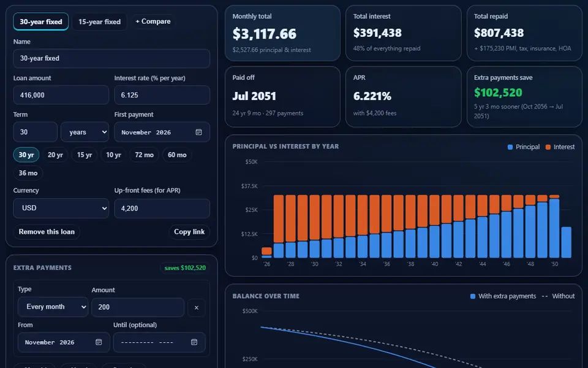Select the 60 mo term preset
The image size is (588, 368).
[x=177, y=155]
